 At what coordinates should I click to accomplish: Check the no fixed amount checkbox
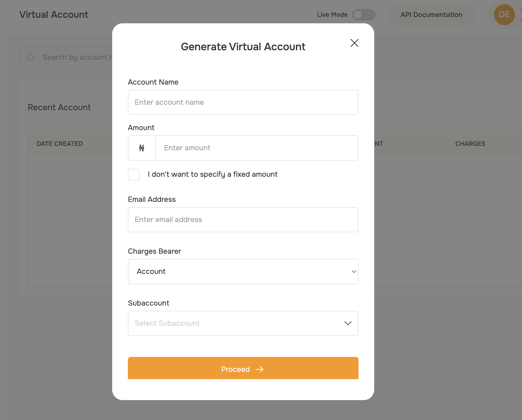[x=134, y=174]
